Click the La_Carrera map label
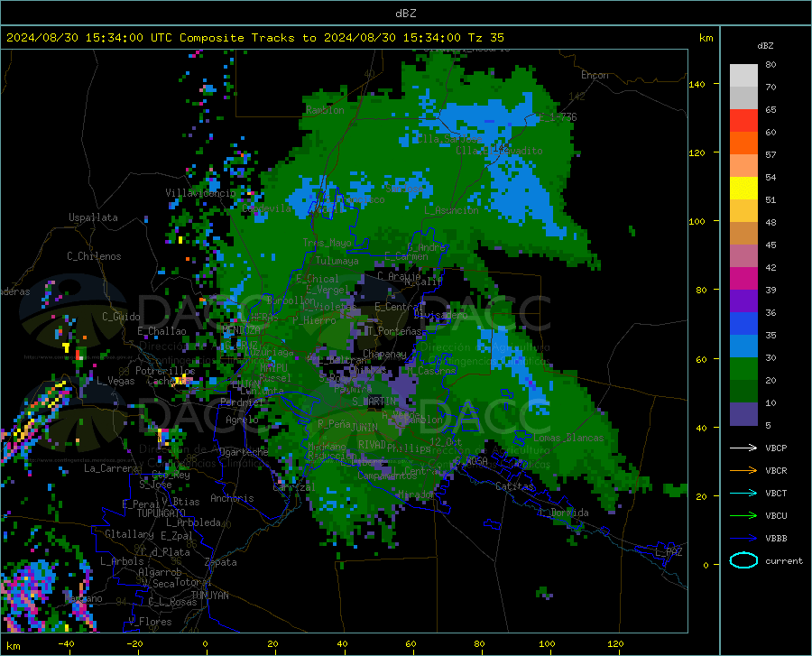The height and width of the screenshot is (656, 812). tap(111, 468)
